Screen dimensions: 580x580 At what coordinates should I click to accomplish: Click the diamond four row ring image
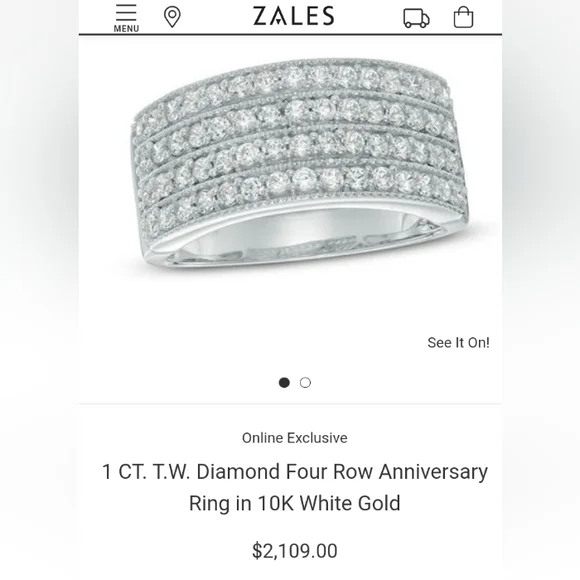(300, 163)
